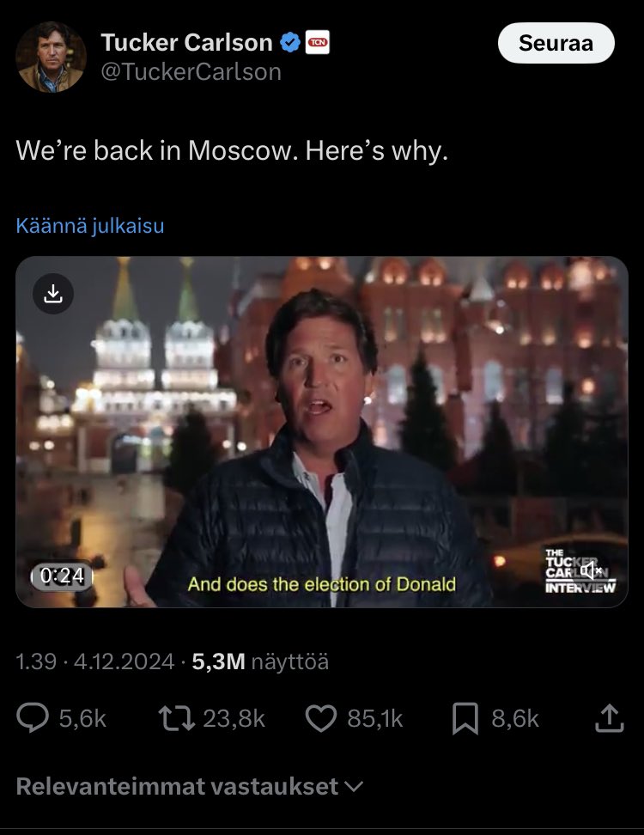Open the @TuckerCarlson handle
Viewport: 644px width, 835px height.
click(x=191, y=72)
